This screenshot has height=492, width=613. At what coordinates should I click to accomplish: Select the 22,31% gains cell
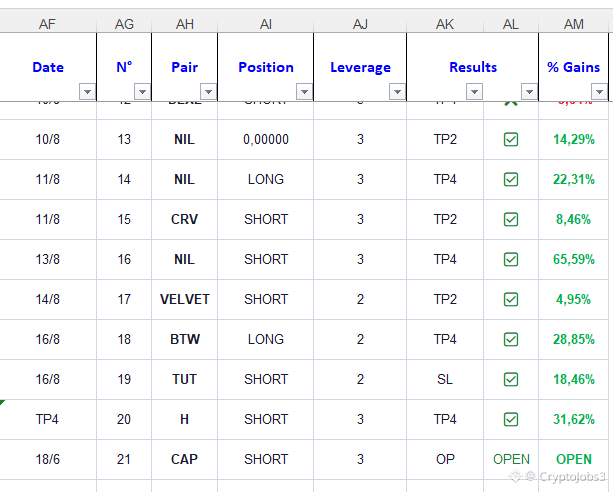(574, 180)
